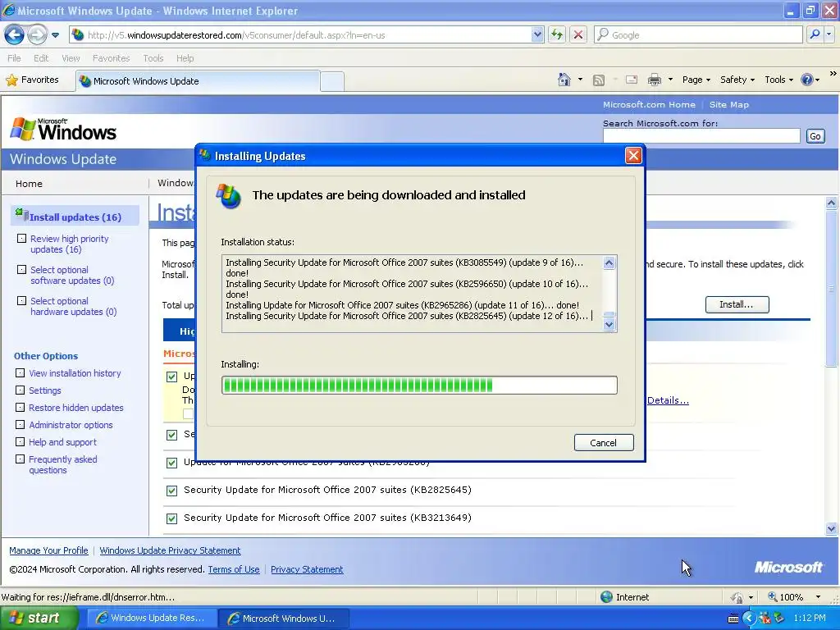Open the recent pages dropdown arrow
This screenshot has height=630, width=840.
pos(55,35)
